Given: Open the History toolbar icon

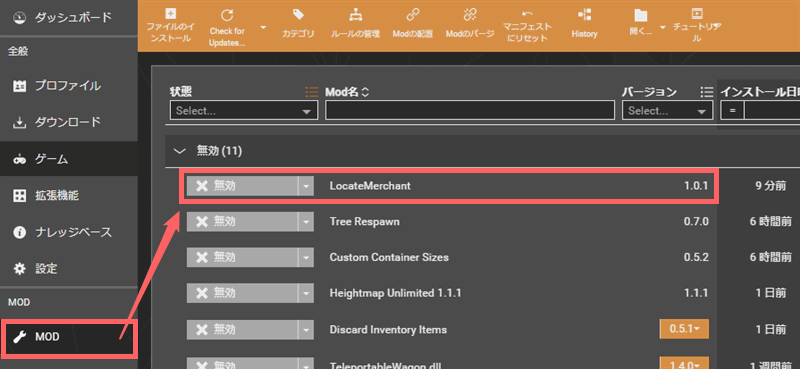Looking at the screenshot, I should [584, 14].
